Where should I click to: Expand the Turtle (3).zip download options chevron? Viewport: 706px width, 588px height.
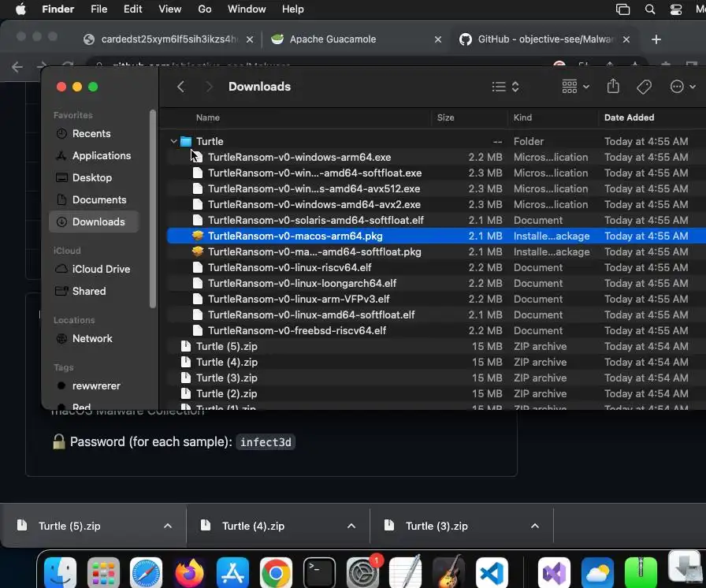(x=535, y=526)
